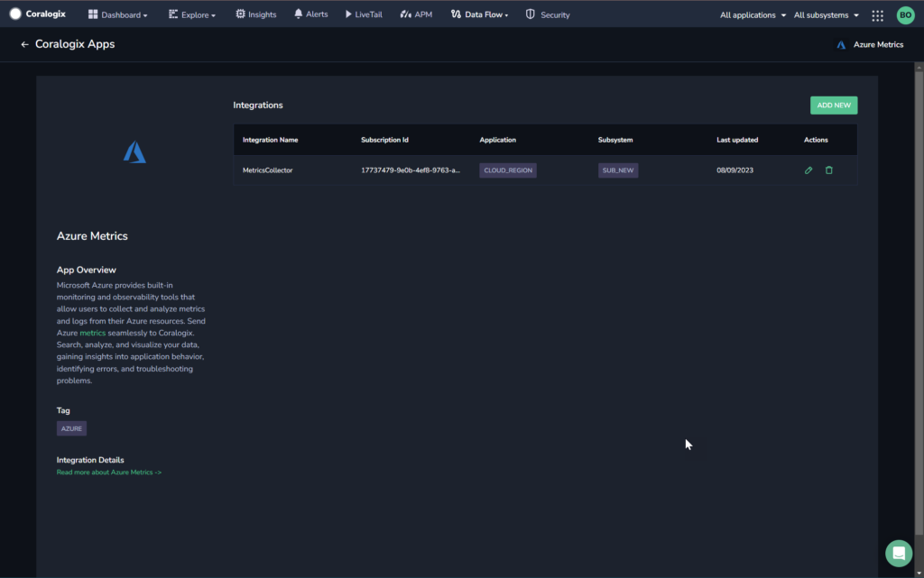Click the Dashboard grid icon

[x=93, y=14]
